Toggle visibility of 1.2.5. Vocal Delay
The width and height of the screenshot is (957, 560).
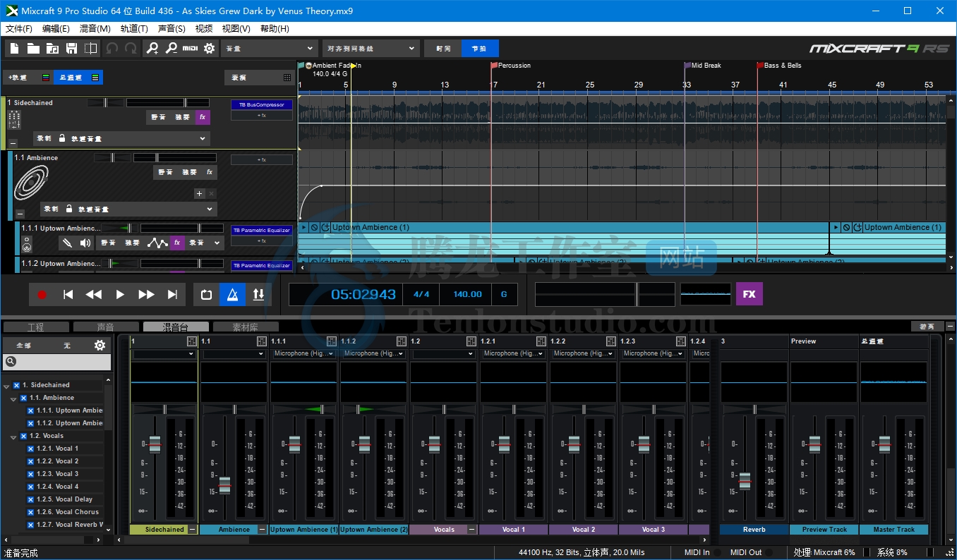point(30,499)
